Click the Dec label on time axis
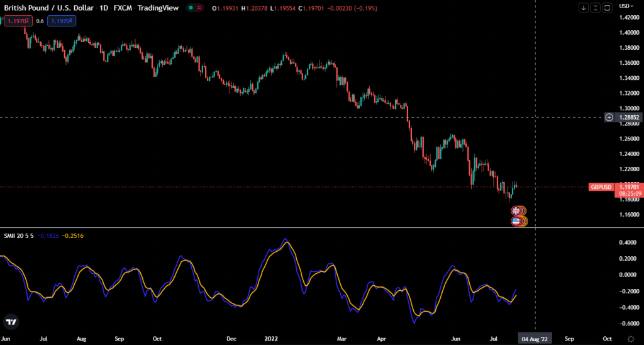The image size is (644, 345). point(231,339)
